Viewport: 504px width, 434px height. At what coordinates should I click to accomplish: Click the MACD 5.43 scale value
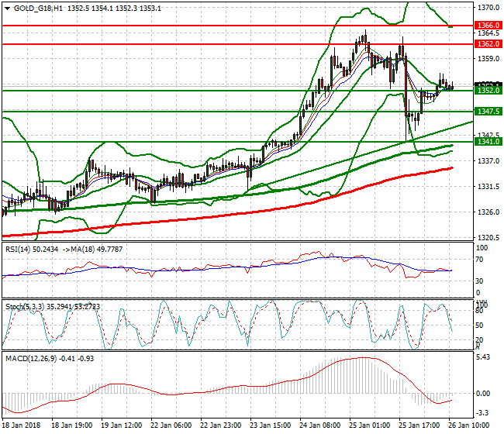(484, 357)
